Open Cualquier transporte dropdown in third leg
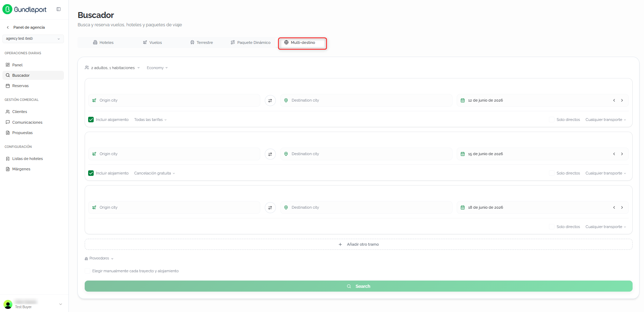The width and height of the screenshot is (644, 312). [606, 227]
